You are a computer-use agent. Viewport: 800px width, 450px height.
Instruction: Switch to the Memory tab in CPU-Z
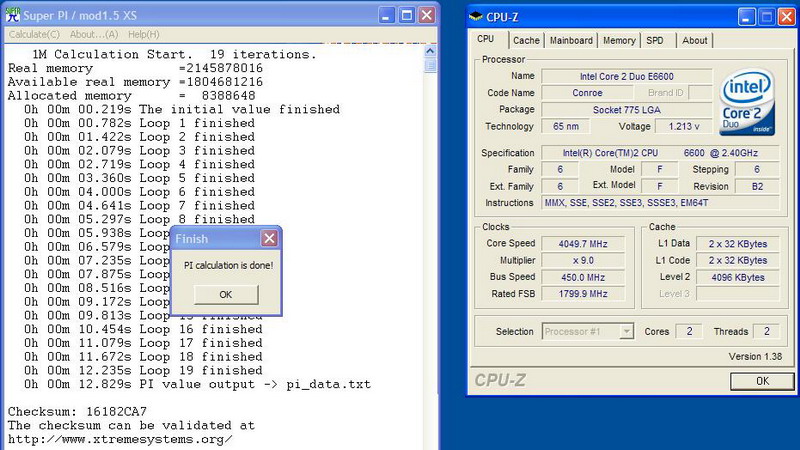click(619, 40)
